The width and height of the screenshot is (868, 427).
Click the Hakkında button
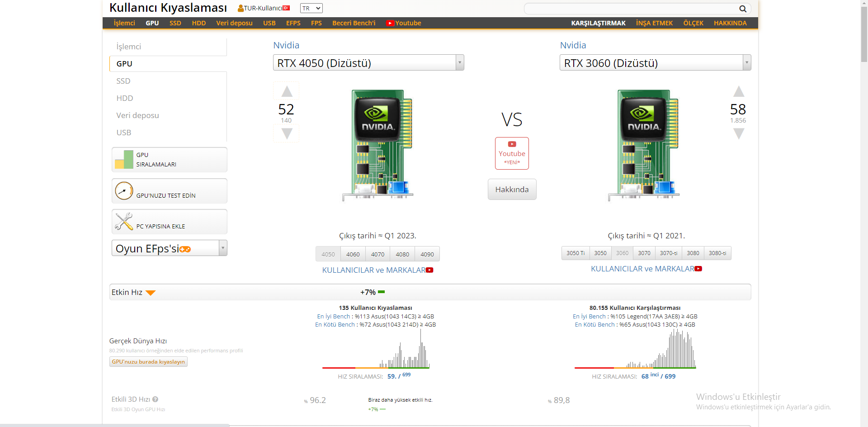point(512,190)
